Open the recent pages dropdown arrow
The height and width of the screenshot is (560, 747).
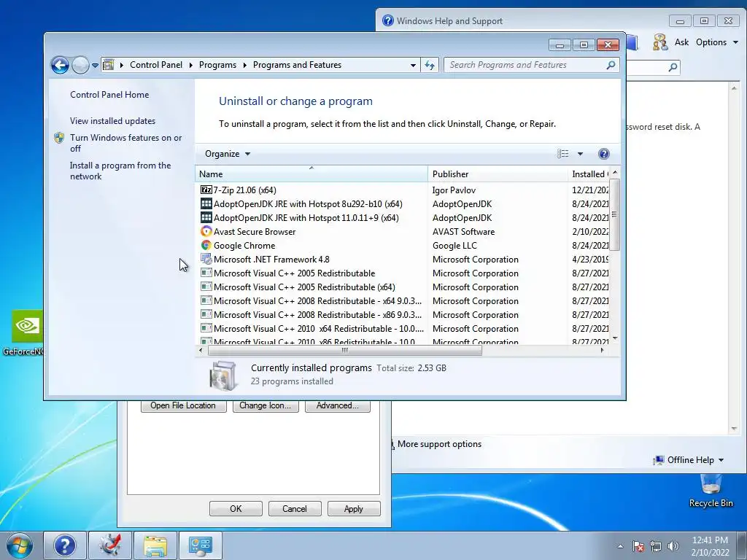pos(95,65)
